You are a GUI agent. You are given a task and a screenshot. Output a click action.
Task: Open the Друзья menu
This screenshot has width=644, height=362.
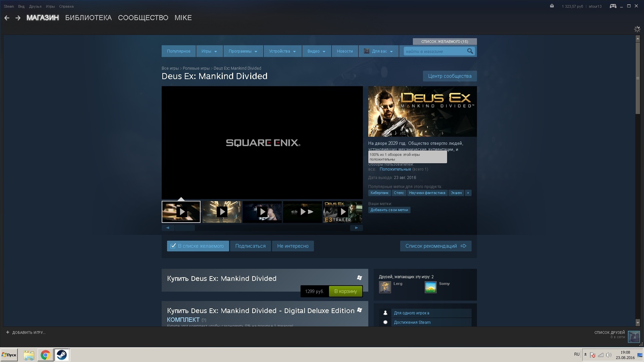(x=35, y=6)
